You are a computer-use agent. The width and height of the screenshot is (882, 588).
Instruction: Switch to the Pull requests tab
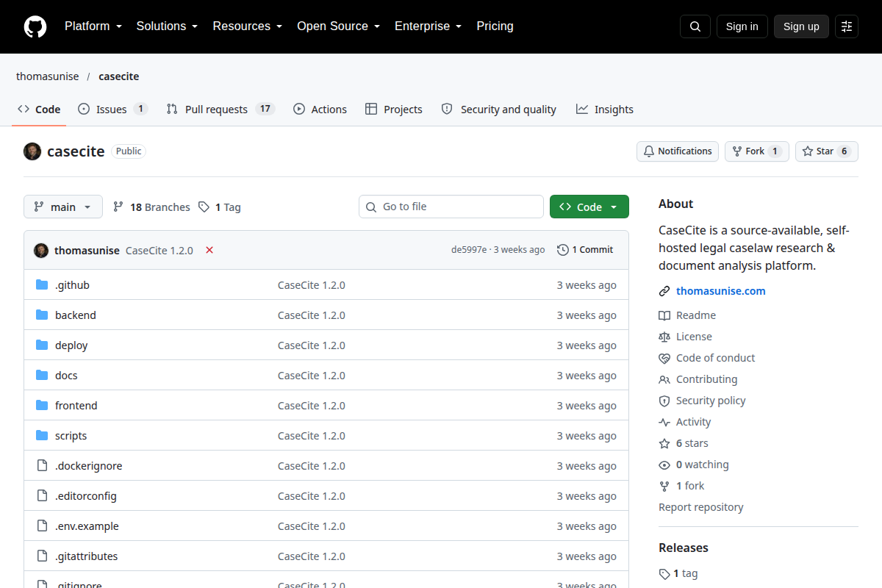point(220,110)
